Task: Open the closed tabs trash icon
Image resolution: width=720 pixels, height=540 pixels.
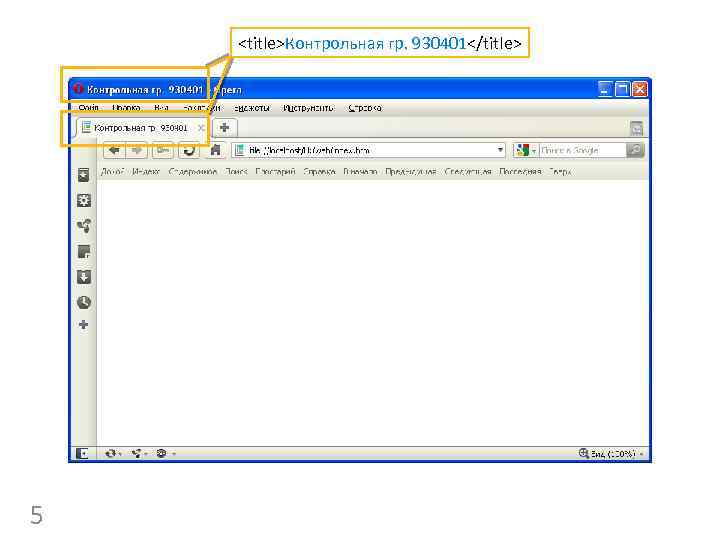Action: click(636, 129)
